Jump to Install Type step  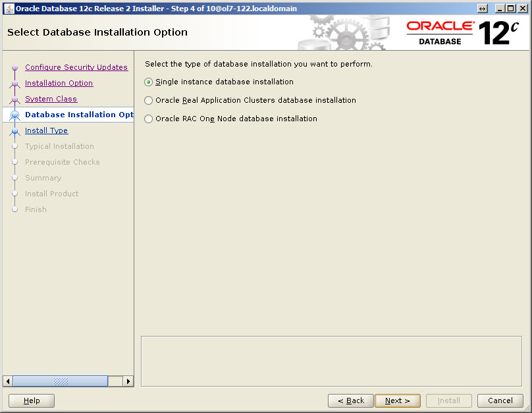46,130
